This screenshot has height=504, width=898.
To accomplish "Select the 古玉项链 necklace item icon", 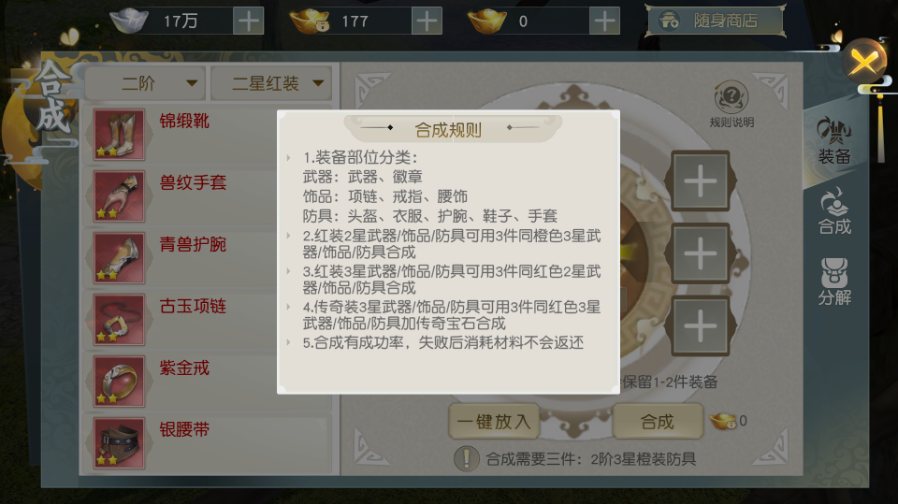I will 119,320.
